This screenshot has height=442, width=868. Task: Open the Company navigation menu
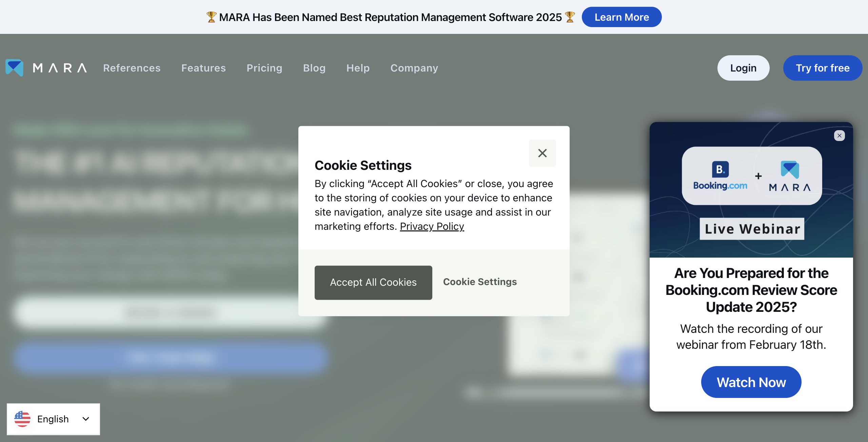414,68
